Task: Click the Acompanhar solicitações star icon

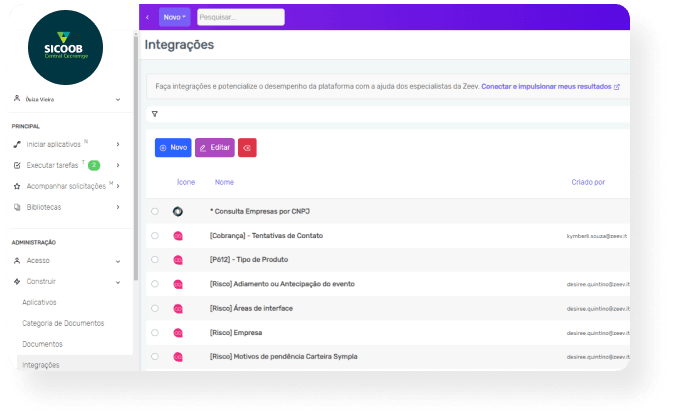Action: (17, 186)
